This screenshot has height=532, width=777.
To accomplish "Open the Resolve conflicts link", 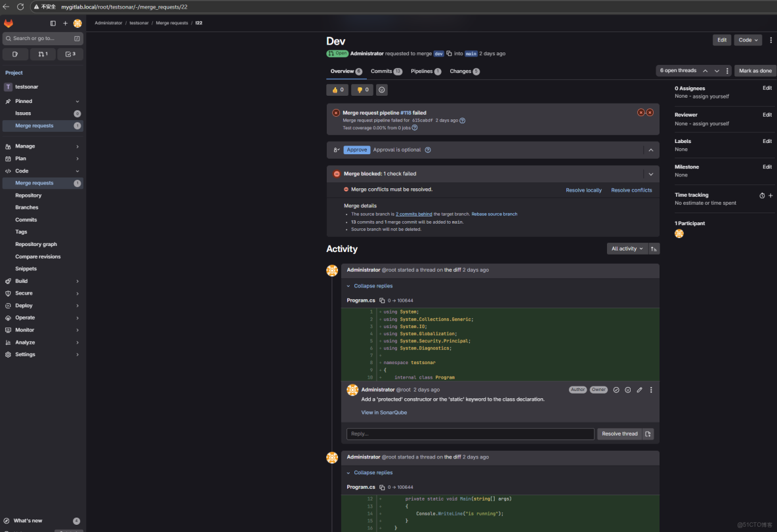I will click(631, 190).
